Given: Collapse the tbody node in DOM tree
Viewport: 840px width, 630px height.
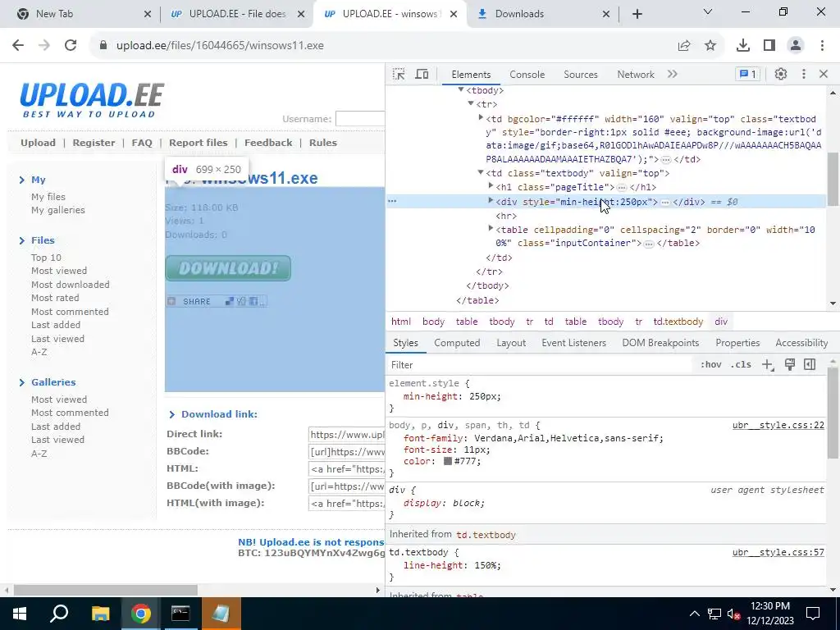Looking at the screenshot, I should (x=461, y=90).
